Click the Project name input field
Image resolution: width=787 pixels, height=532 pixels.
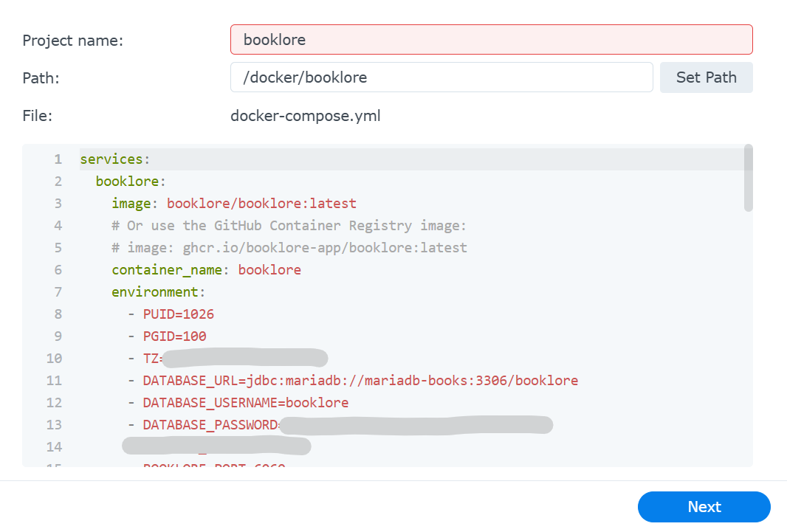coord(491,40)
